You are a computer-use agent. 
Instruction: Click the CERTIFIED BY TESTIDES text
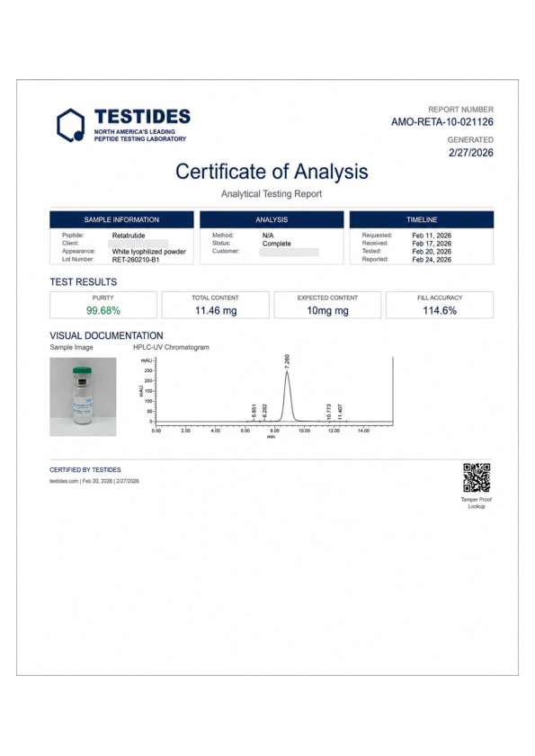(x=85, y=469)
